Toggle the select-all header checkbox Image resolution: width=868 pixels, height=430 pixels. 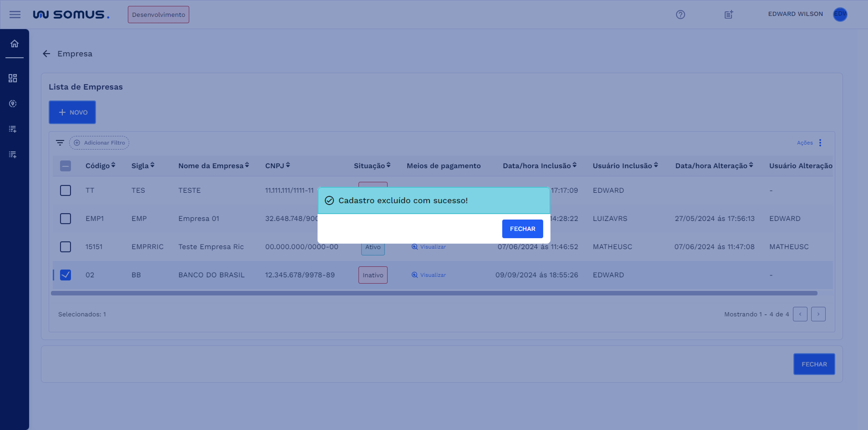(x=65, y=166)
